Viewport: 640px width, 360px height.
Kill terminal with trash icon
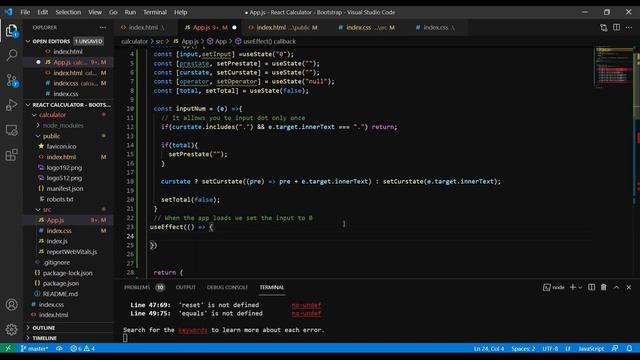coord(604,287)
